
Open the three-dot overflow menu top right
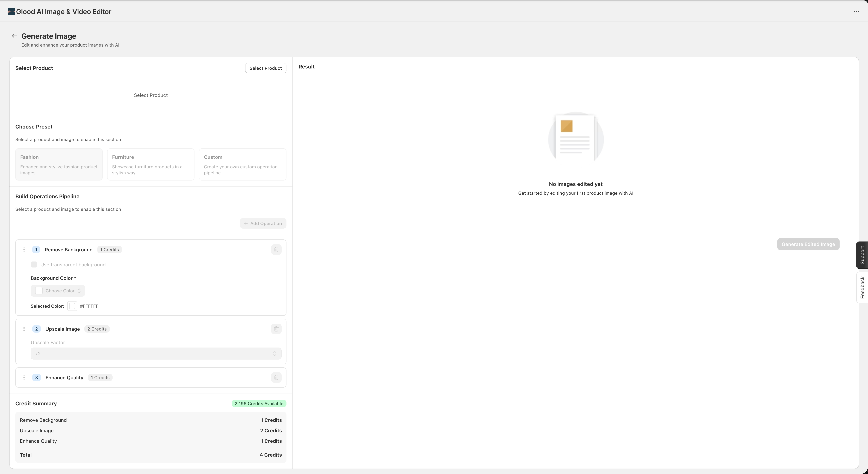point(857,11)
